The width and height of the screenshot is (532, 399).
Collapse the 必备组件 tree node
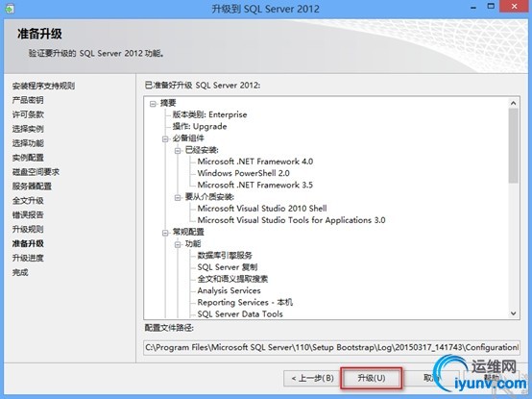[165, 138]
